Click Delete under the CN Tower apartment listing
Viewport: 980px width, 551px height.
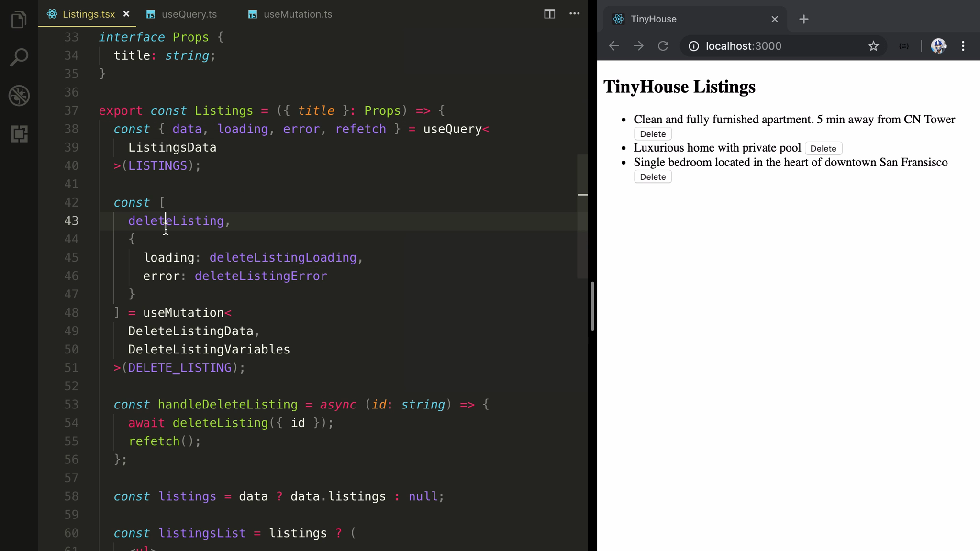652,134
